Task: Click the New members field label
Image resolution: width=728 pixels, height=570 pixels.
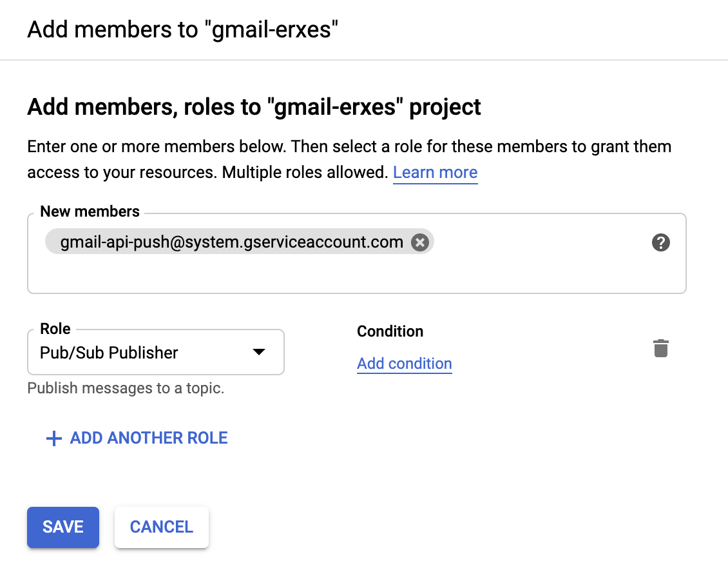Action: tap(90, 211)
